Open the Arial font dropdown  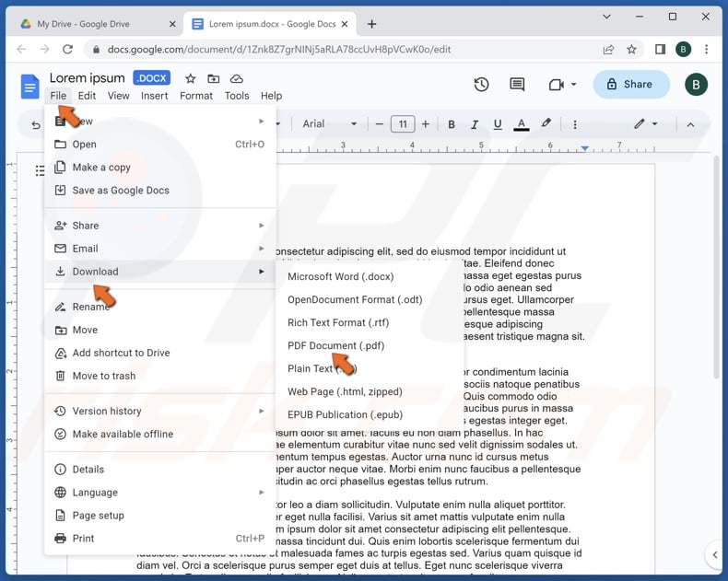click(x=330, y=124)
